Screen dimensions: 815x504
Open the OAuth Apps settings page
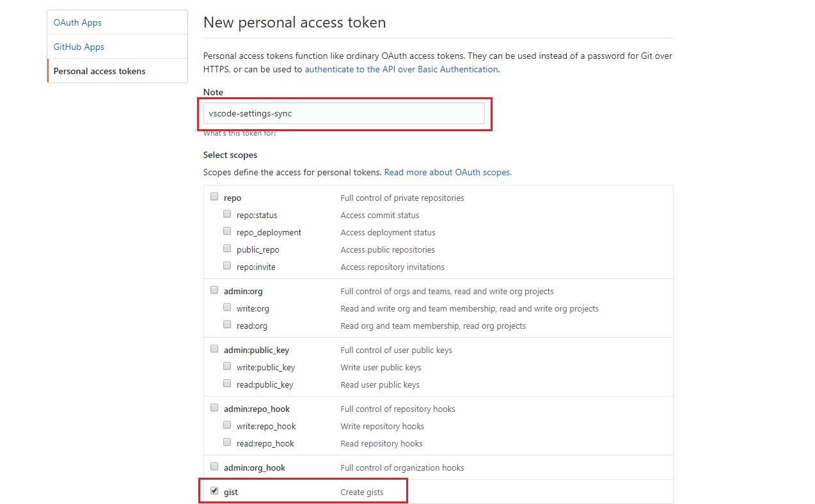tap(117, 22)
